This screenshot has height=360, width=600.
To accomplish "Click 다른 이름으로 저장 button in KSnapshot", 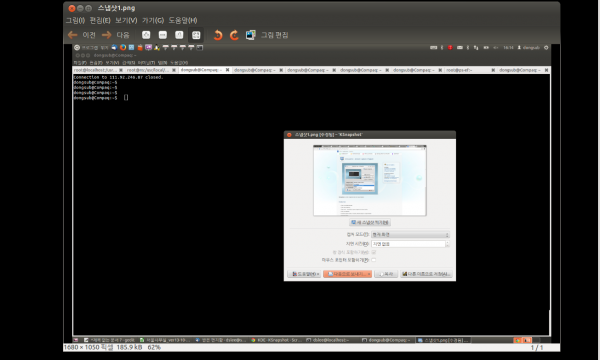I will 426,274.
